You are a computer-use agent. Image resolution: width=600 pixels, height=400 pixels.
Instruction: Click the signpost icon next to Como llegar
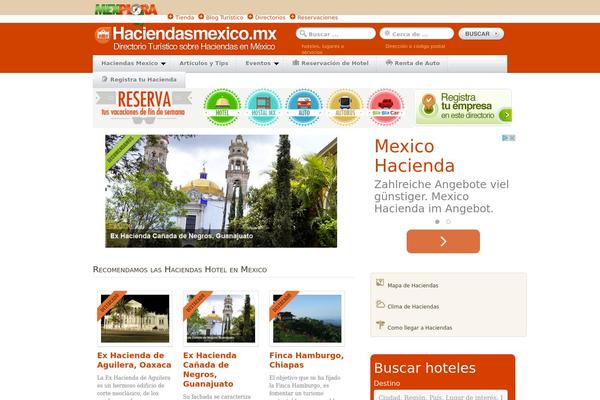click(380, 325)
